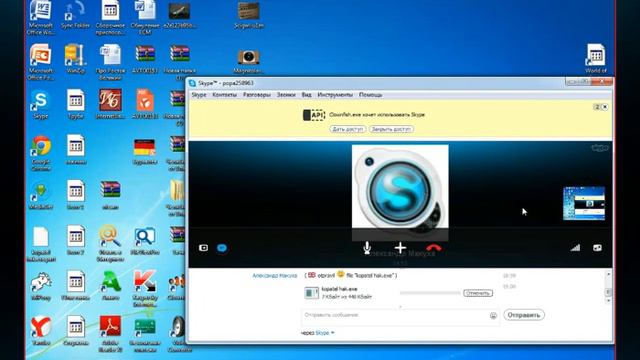Click the plus icon to add participants
Image resolution: width=640 pixels, height=360 pixels.
pos(400,247)
